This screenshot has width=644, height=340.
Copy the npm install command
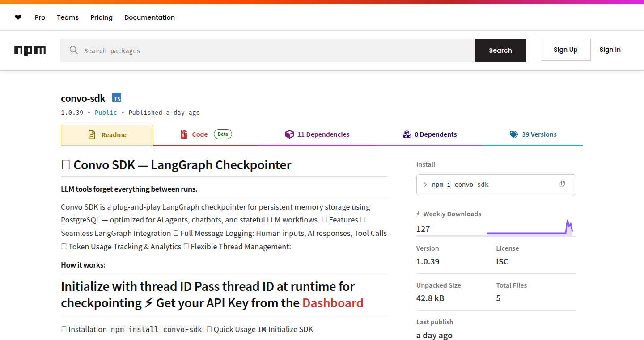click(x=562, y=184)
